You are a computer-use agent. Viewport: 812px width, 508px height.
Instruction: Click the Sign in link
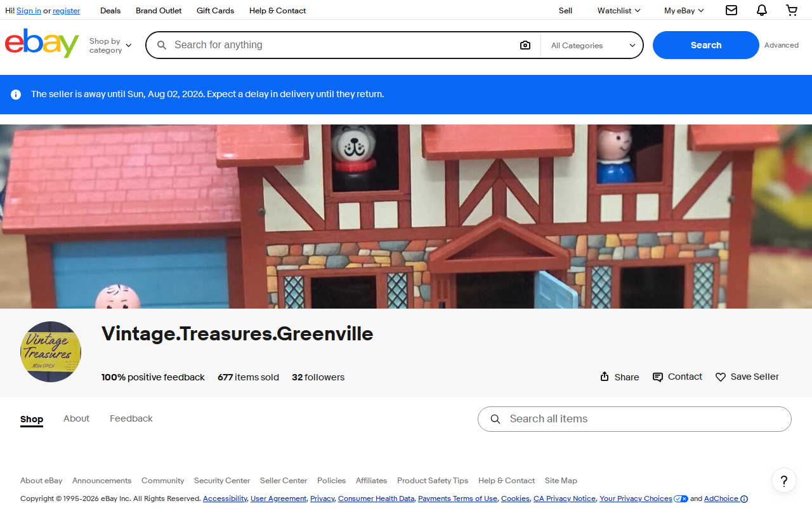coord(29,11)
